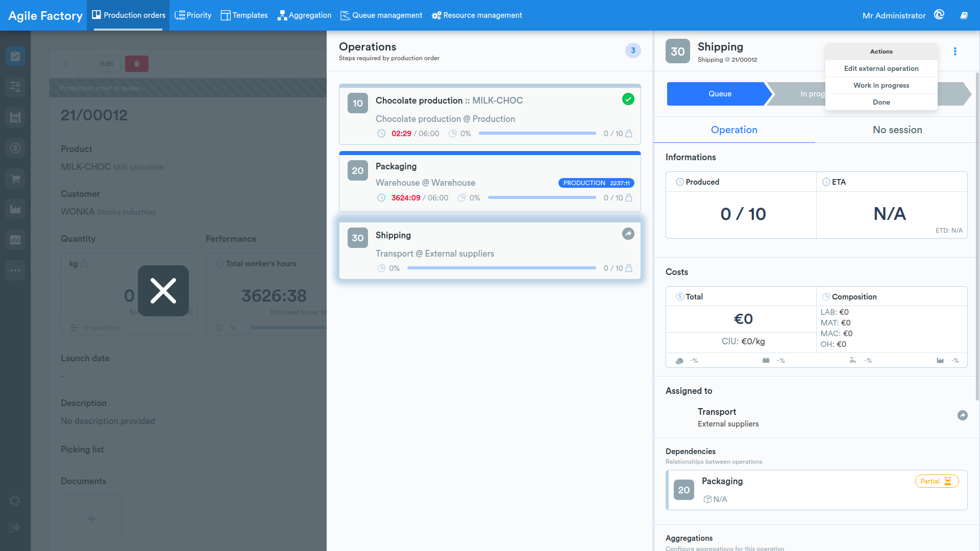Open the Production orders tab
Screen dimensions: 980x551
click(x=129, y=15)
